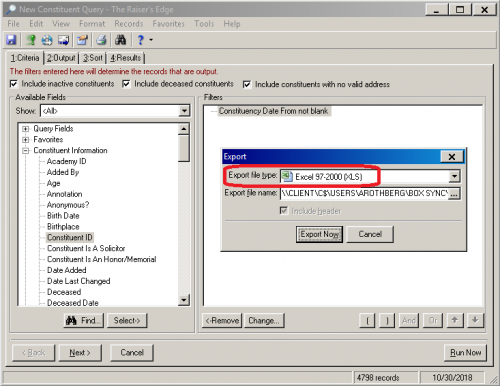Open the Records menu
The height and width of the screenshot is (386, 500).
[129, 24]
